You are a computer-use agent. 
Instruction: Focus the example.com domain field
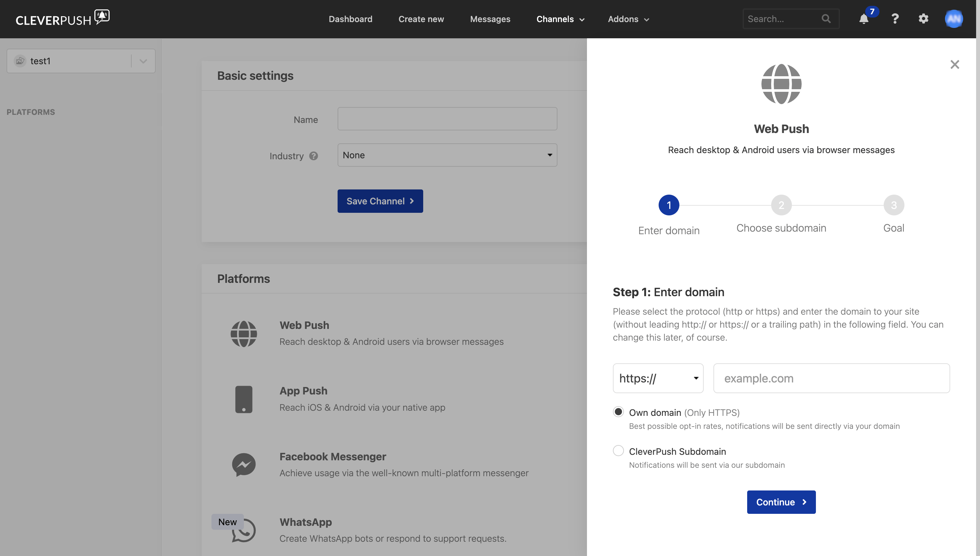831,378
